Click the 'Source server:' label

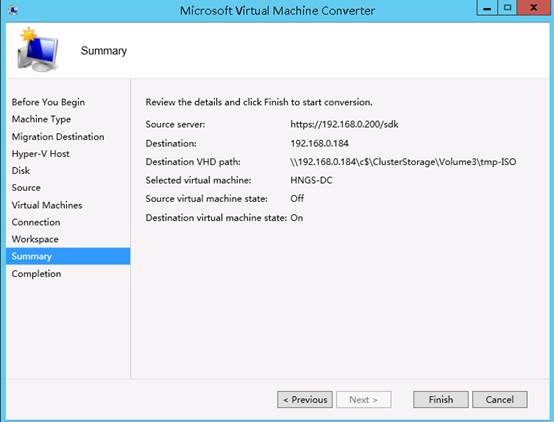pos(175,124)
